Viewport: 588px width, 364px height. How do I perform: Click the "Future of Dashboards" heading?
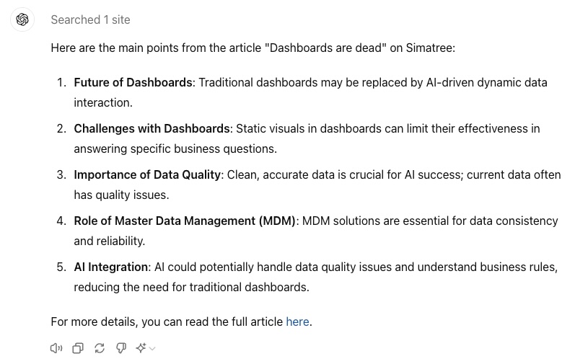point(133,82)
